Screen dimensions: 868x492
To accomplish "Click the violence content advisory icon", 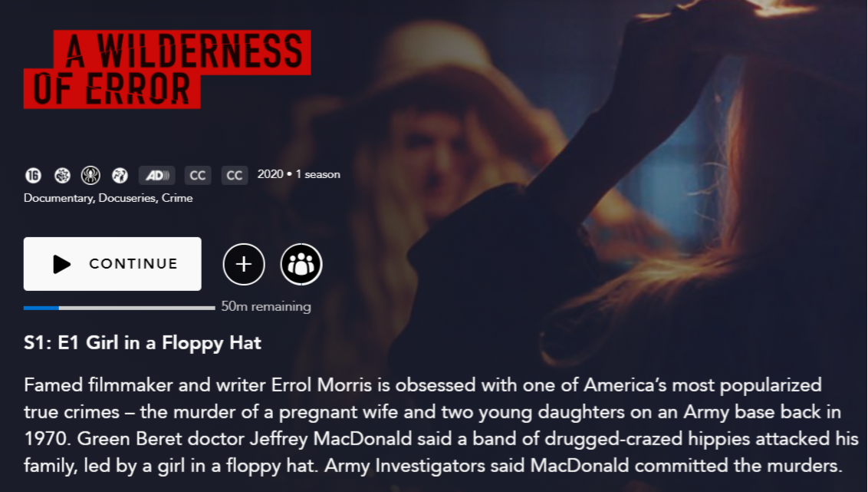I will pyautogui.click(x=120, y=176).
